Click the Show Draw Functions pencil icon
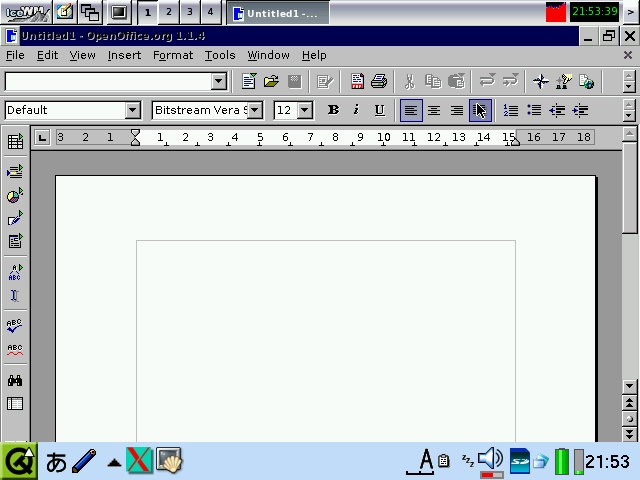The height and width of the screenshot is (480, 640). (x=15, y=219)
